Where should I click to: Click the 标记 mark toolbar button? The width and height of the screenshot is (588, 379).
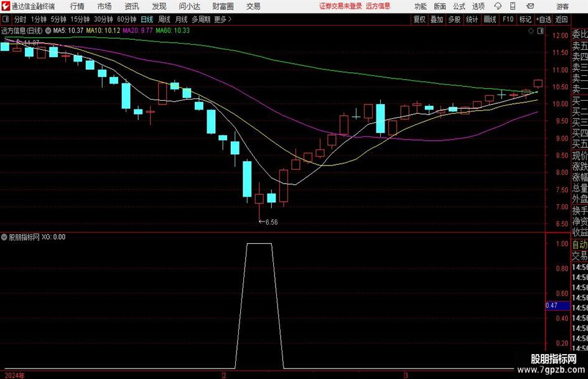525,19
